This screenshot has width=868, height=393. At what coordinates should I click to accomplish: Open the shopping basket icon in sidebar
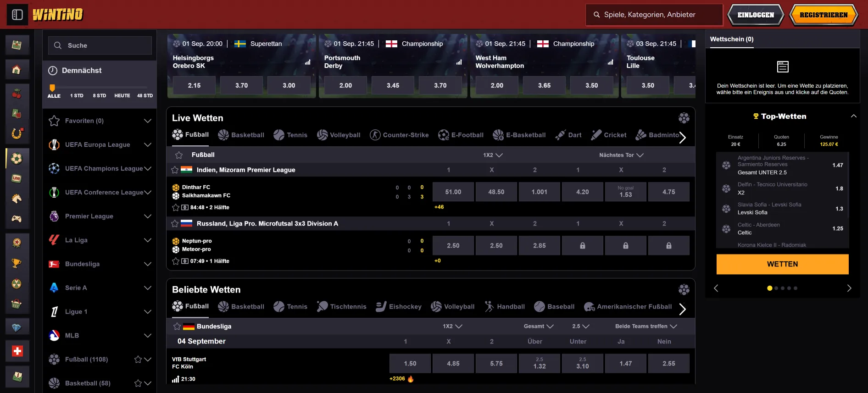click(x=17, y=304)
